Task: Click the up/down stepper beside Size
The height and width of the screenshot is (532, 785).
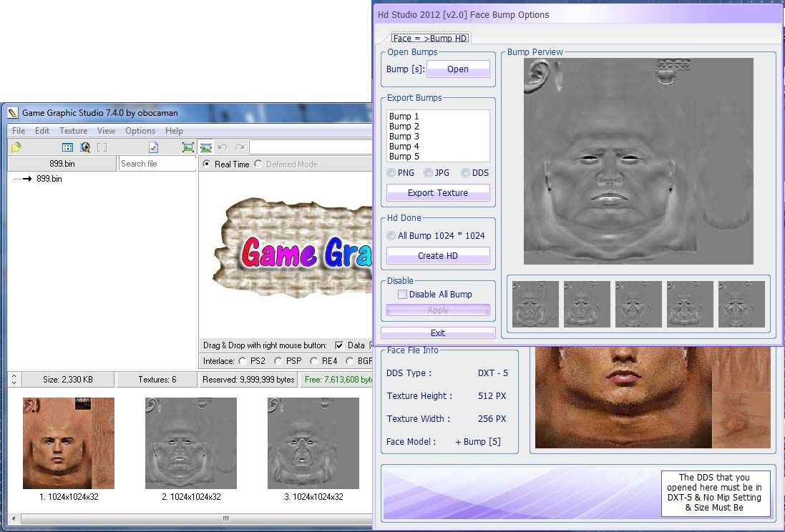Action: 14,380
